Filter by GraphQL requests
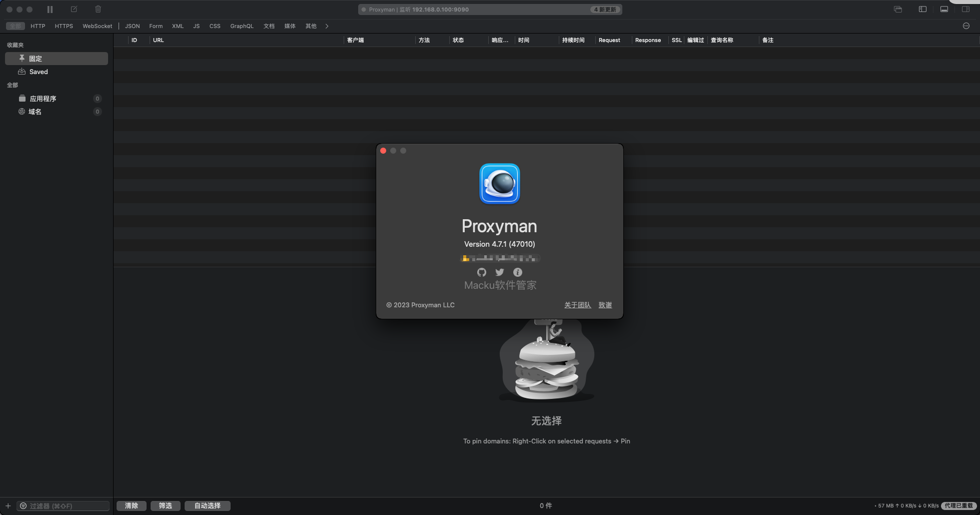 (x=242, y=26)
